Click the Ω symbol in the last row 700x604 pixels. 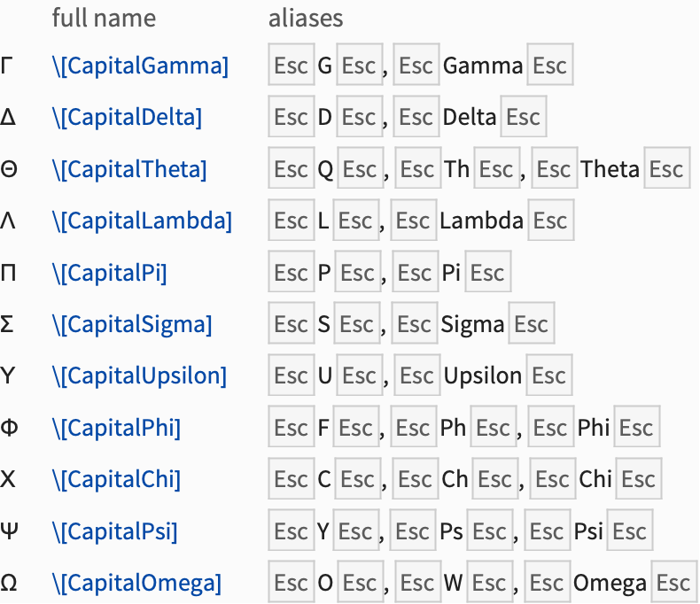click(9, 583)
